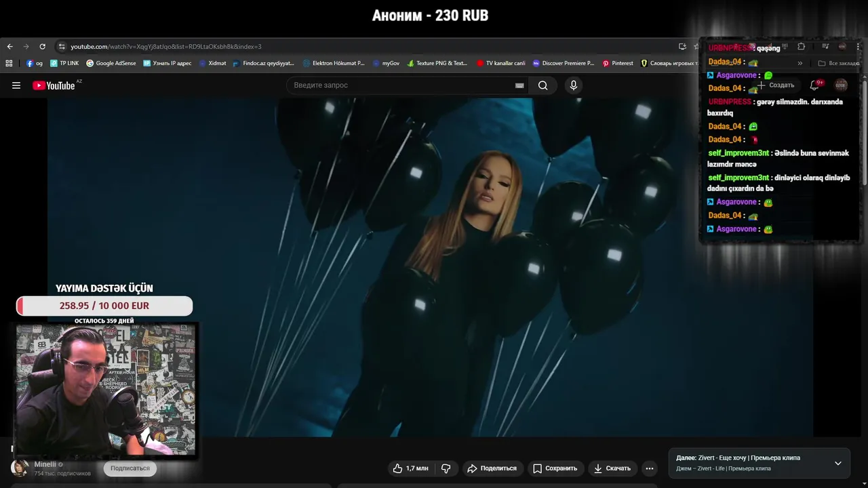Share via the 'Поделиться' button
The width and height of the screenshot is (868, 488).
coord(492,468)
